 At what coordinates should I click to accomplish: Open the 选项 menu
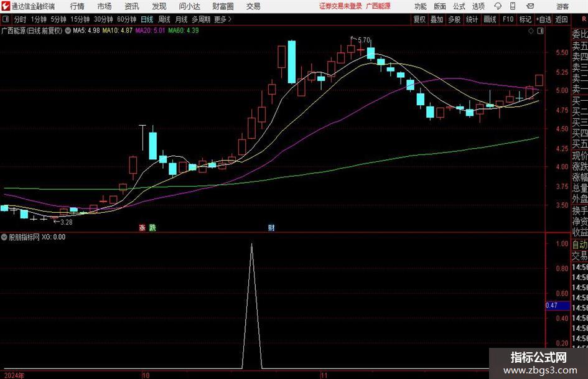tap(478, 6)
